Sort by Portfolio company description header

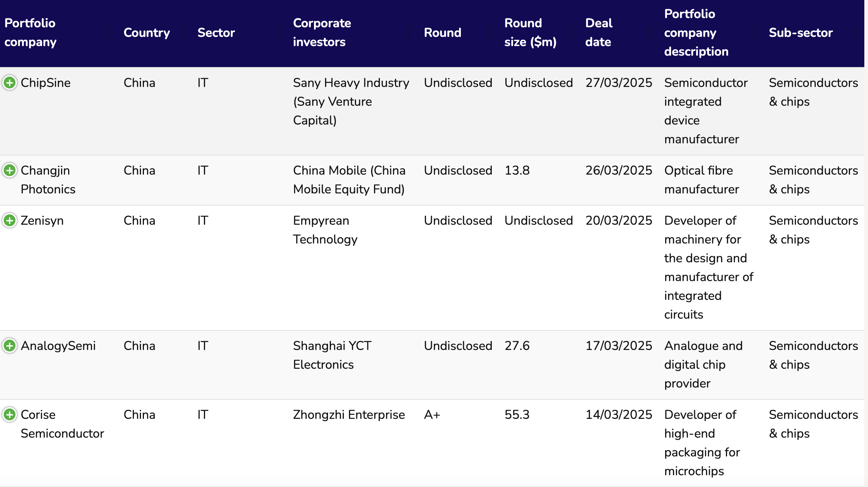[x=754, y=32]
